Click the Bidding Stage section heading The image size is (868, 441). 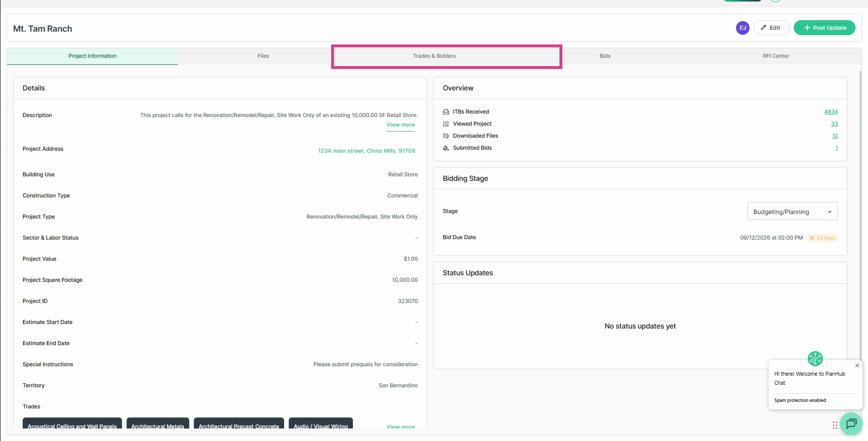tap(465, 179)
